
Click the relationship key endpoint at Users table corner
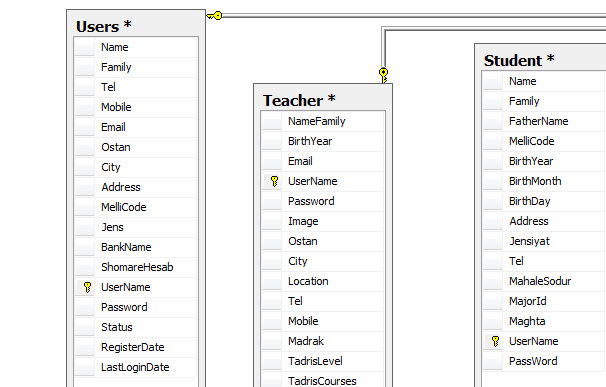click(x=214, y=16)
